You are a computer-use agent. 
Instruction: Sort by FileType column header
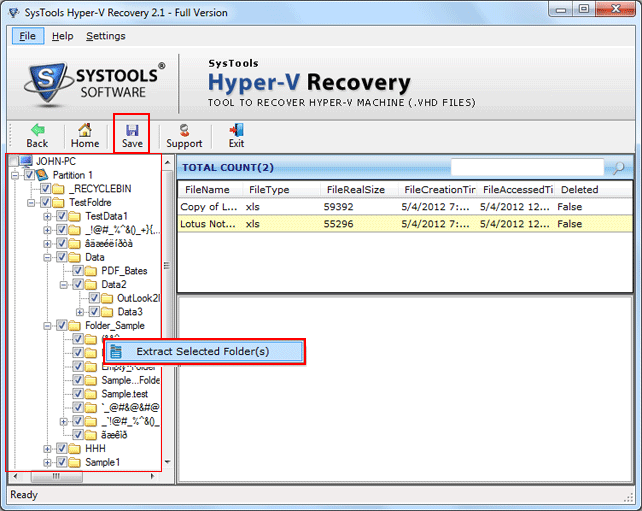(281, 190)
